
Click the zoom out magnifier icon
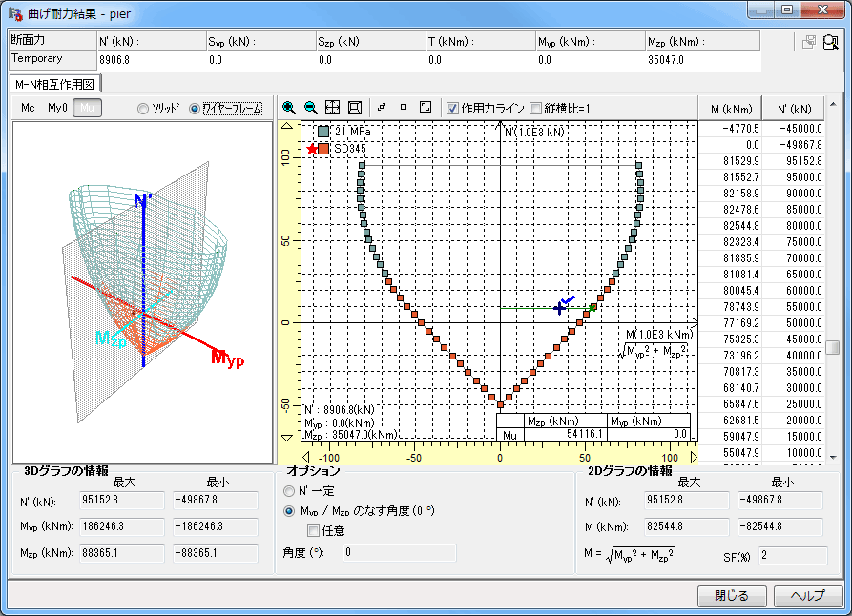[310, 108]
